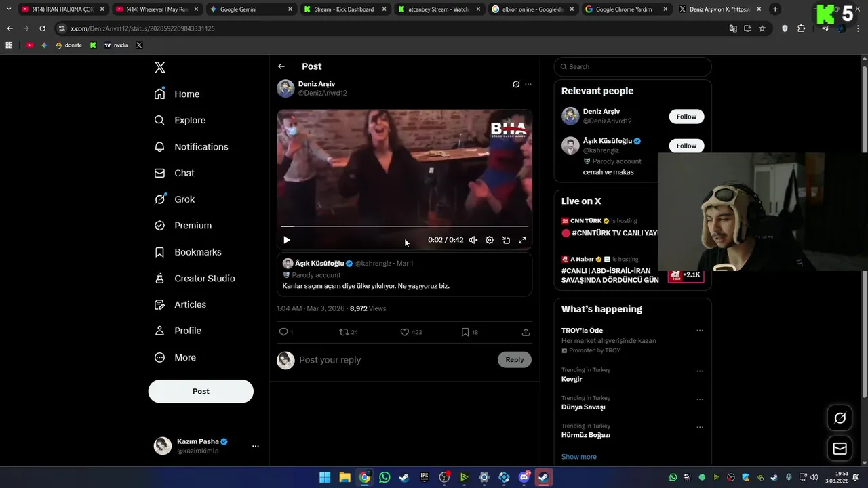This screenshot has width=868, height=488.
Task: Repost using the icon showing 24
Action: pyautogui.click(x=349, y=332)
